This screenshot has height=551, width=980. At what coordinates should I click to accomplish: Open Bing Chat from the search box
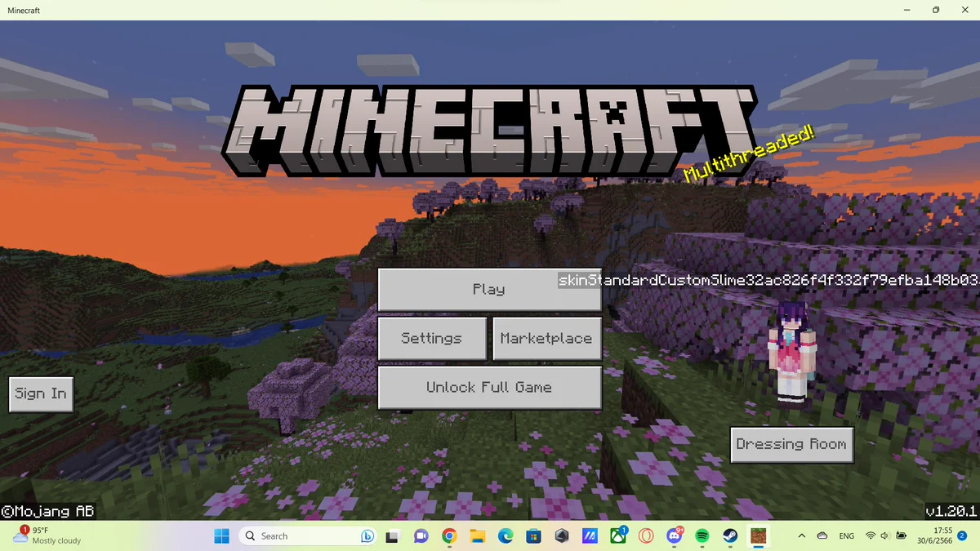pos(367,536)
